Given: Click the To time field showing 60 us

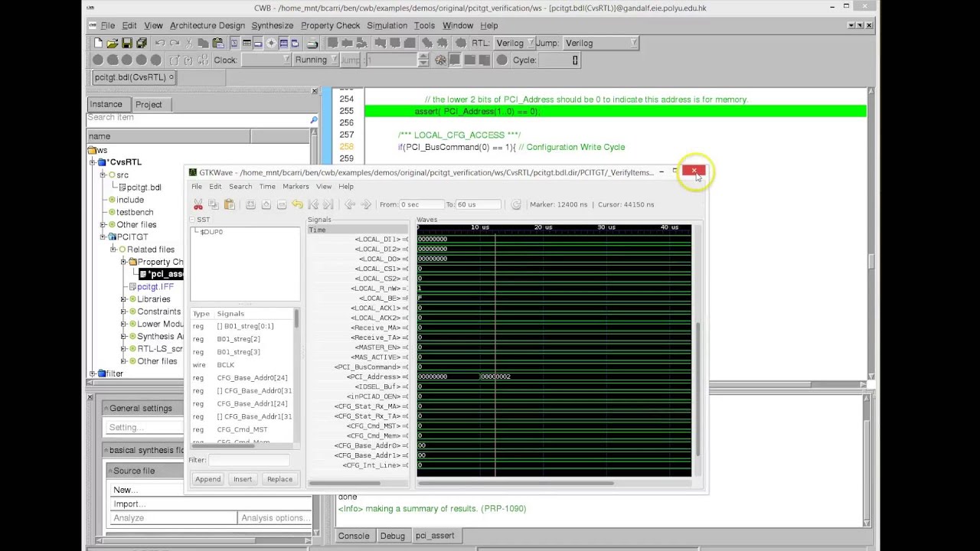Looking at the screenshot, I should tap(479, 204).
